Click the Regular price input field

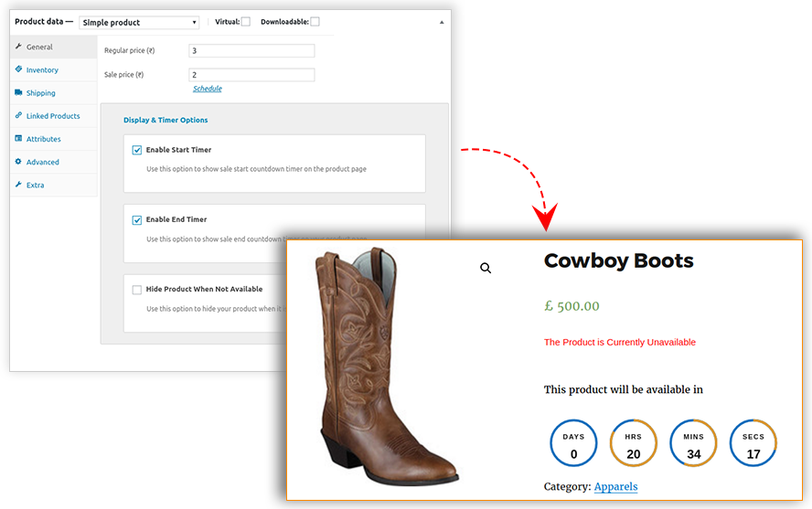251,51
